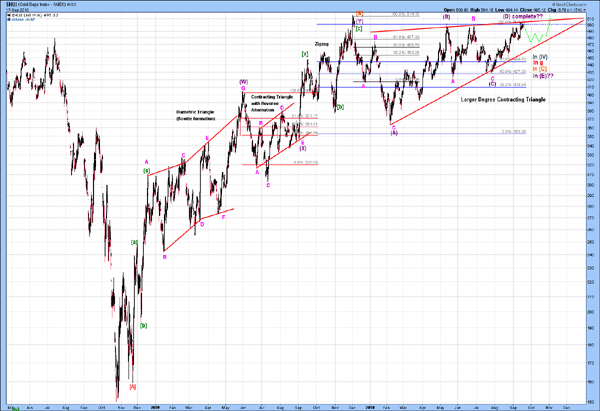The width and height of the screenshot is (600, 411).
Task: Click the 'Zigzag' annotation text
Action: tap(321, 44)
